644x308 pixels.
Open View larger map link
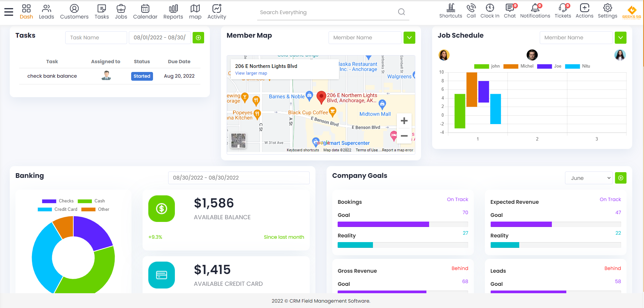(x=251, y=73)
